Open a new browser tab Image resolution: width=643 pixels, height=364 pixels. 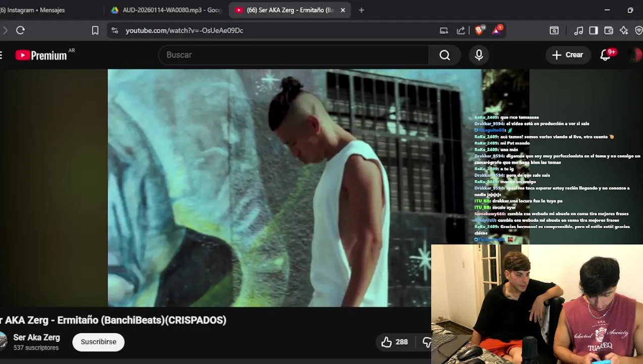[x=361, y=10]
